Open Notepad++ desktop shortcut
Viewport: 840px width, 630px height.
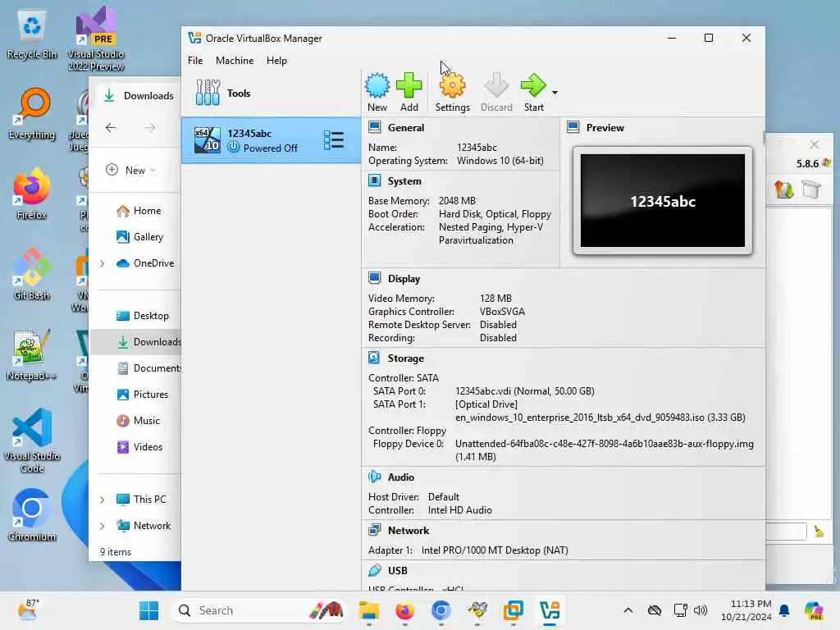pyautogui.click(x=32, y=354)
